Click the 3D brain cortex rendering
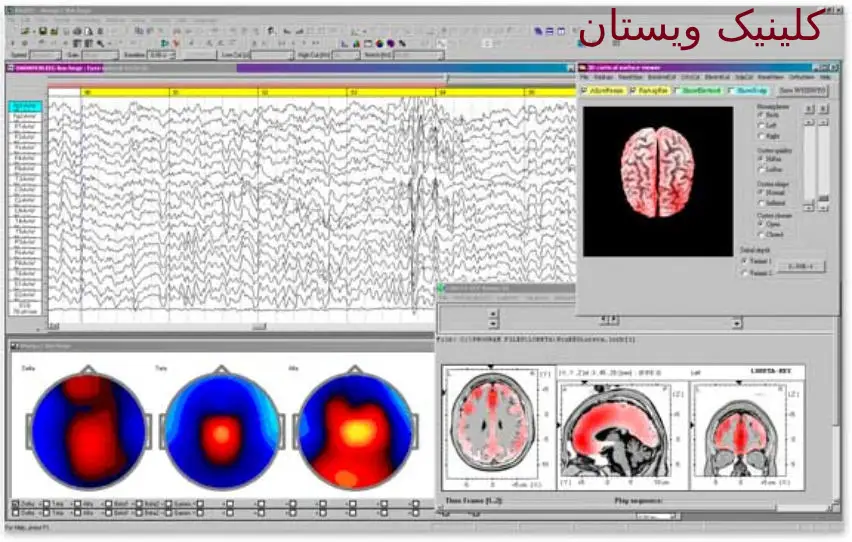The height and width of the screenshot is (542, 852). click(x=657, y=172)
